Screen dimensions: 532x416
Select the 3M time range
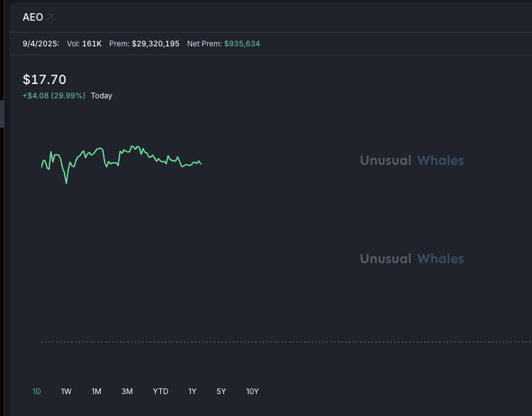tap(127, 392)
